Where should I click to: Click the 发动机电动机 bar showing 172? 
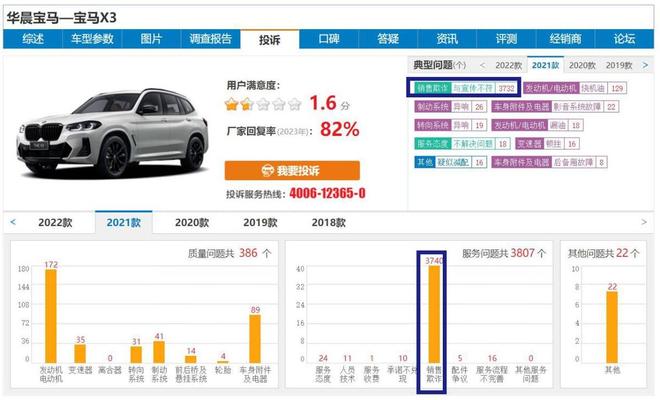pos(51,316)
